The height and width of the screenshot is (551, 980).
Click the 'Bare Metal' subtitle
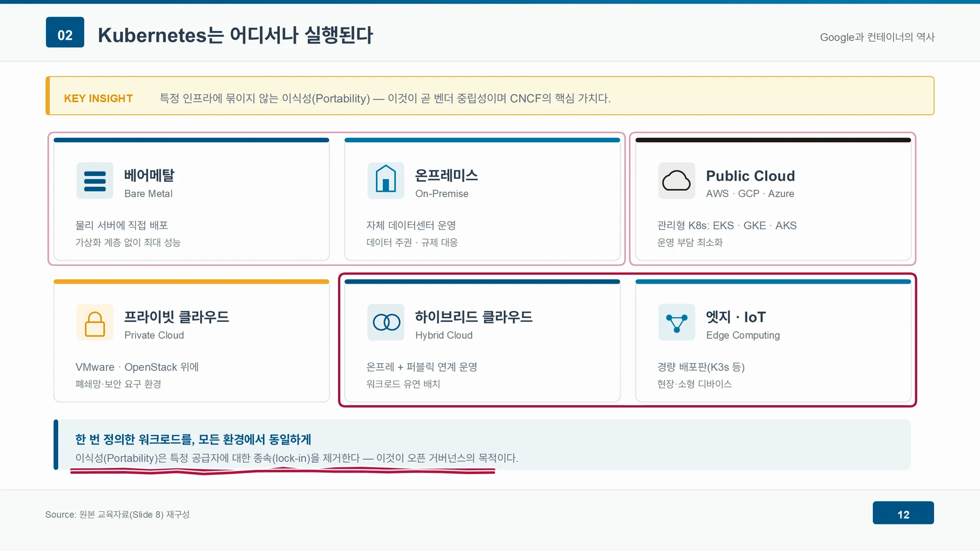tap(149, 194)
